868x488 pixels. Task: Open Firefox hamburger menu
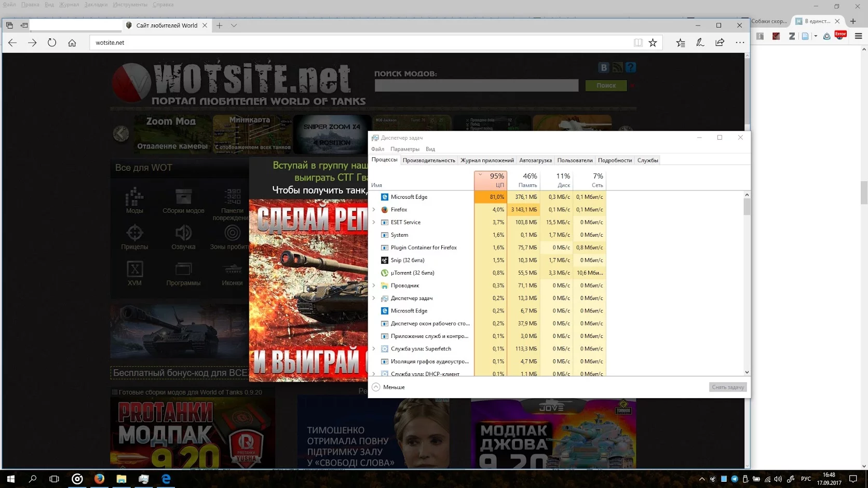pyautogui.click(x=858, y=36)
